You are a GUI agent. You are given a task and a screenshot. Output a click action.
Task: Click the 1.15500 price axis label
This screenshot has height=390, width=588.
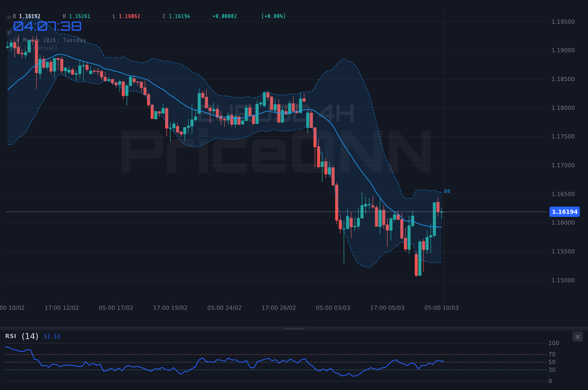[x=563, y=252]
